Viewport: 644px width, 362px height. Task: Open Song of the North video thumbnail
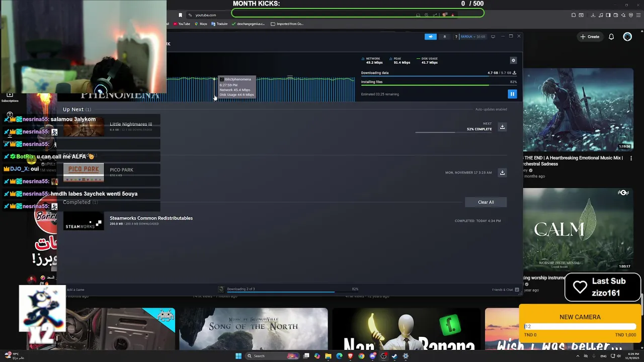click(254, 329)
